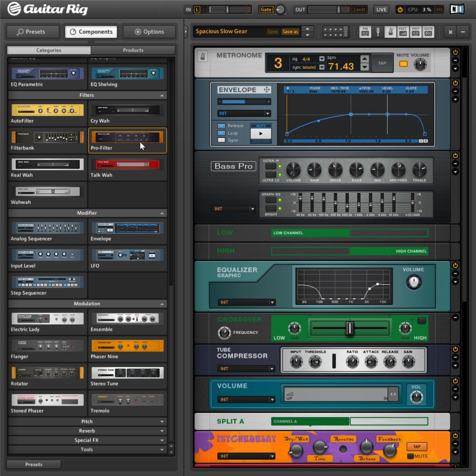This screenshot has height=476, width=476.
Task: Click the Native Instruments NI logo
Action: click(x=457, y=9)
